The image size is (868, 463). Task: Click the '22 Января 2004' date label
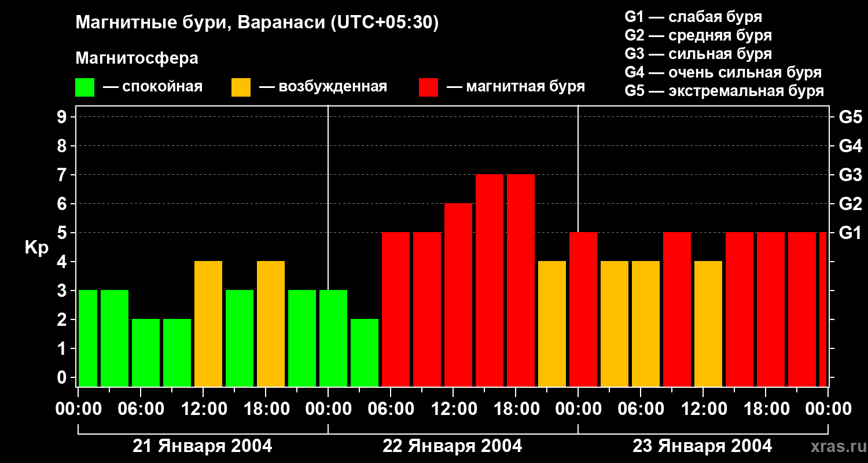tap(453, 446)
